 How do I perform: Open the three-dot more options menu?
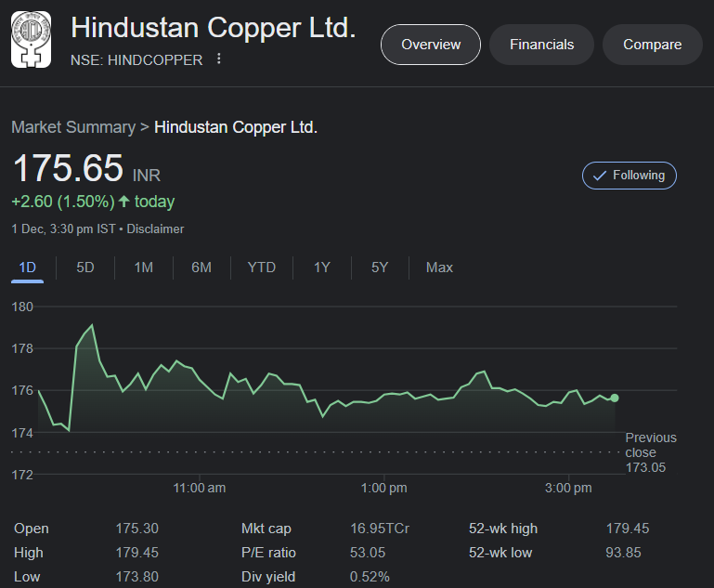[219, 59]
